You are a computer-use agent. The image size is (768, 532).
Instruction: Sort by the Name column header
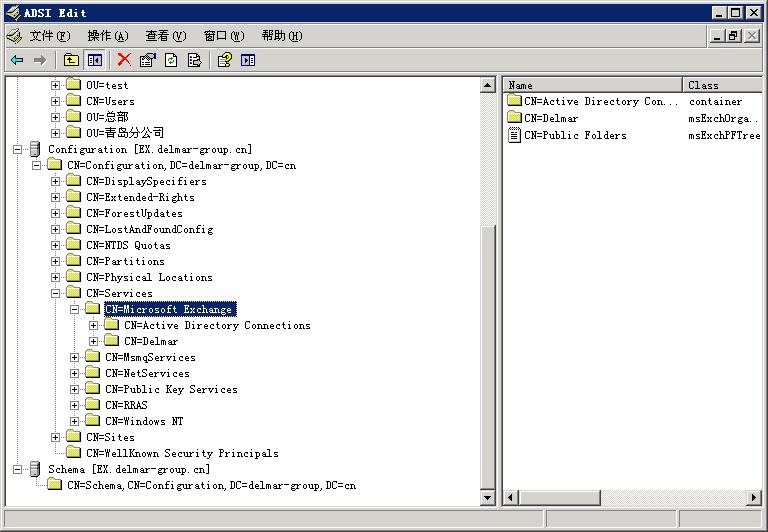pyautogui.click(x=593, y=85)
